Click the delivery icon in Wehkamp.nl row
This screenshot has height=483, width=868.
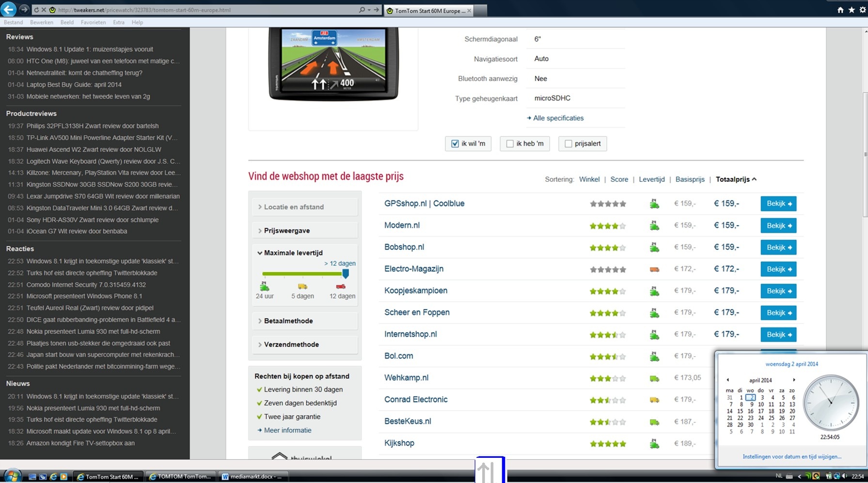[x=654, y=378]
